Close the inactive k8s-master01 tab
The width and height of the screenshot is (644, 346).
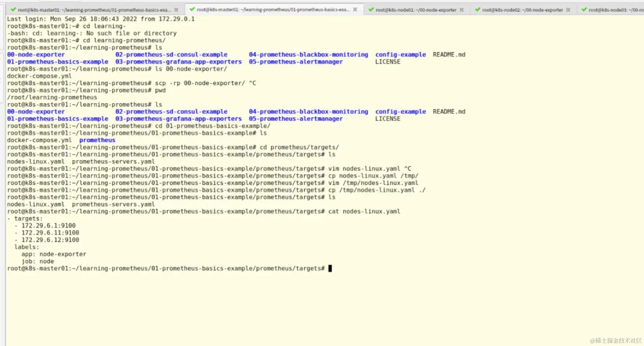pos(176,10)
